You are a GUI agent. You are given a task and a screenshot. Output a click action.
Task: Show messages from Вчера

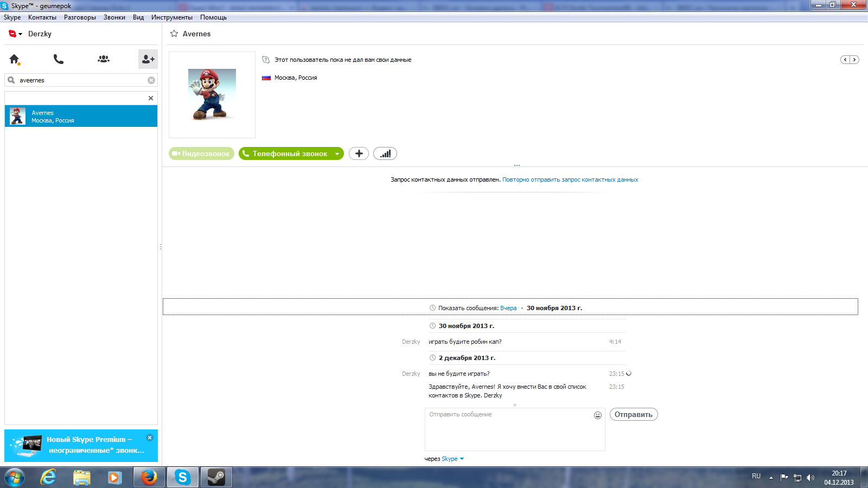tap(508, 308)
